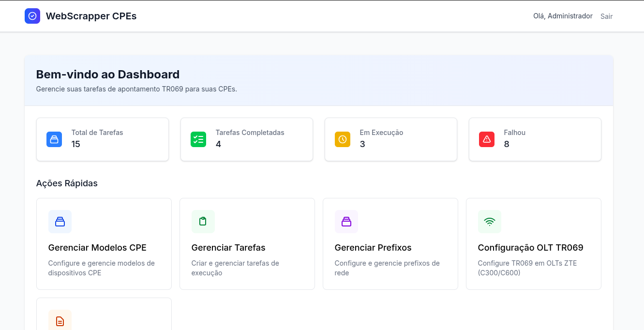Select the Falhou statistics card
The width and height of the screenshot is (644, 330).
[x=535, y=139]
